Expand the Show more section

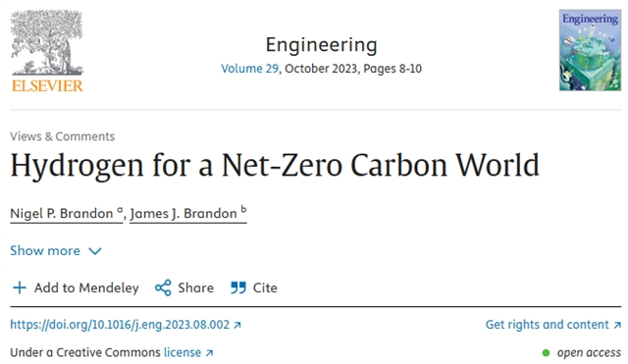56,250
